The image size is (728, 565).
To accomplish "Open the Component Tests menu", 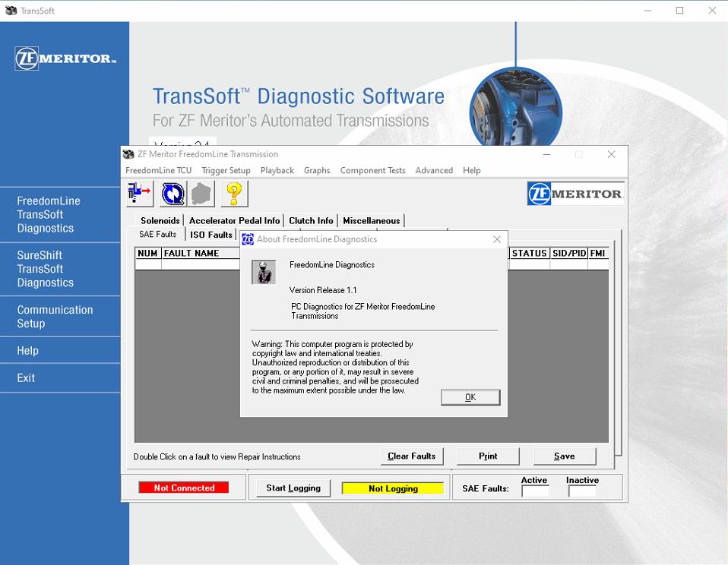I will click(x=372, y=170).
